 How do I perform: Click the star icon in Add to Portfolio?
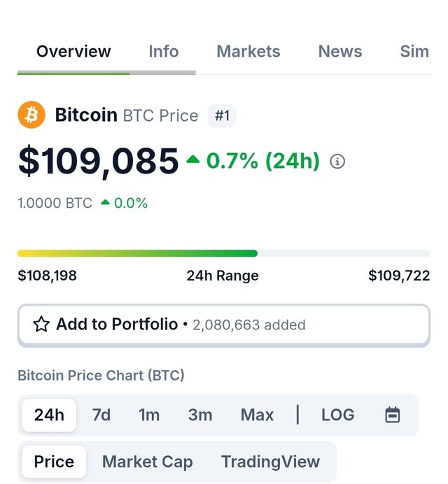coord(41,324)
